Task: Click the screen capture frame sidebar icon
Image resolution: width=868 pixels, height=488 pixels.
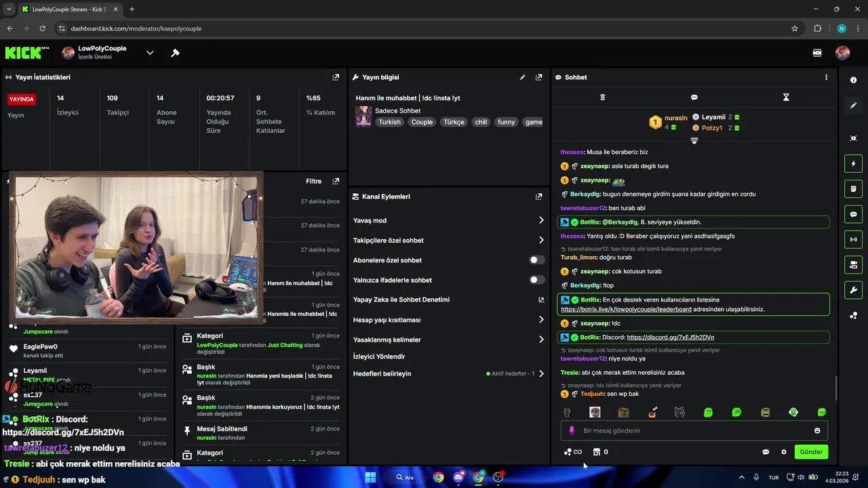Action: (x=853, y=138)
